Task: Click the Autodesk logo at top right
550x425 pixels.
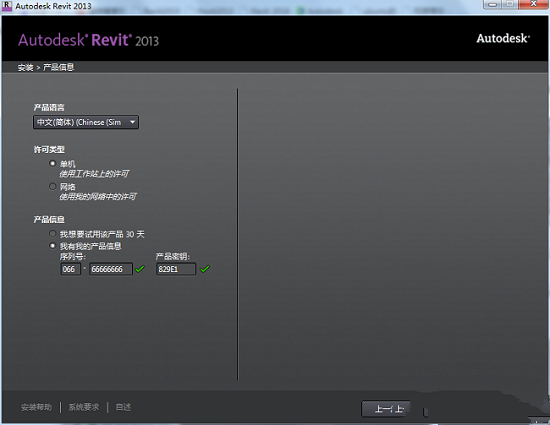Action: 503,38
